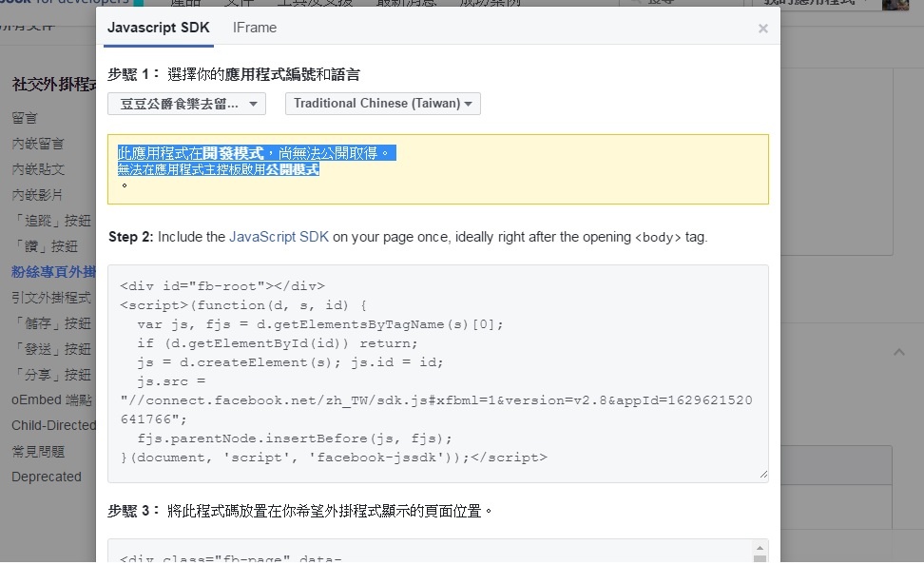The image size is (924, 565).
Task: Click the code line js = d.createElement(s)
Action: [290, 362]
